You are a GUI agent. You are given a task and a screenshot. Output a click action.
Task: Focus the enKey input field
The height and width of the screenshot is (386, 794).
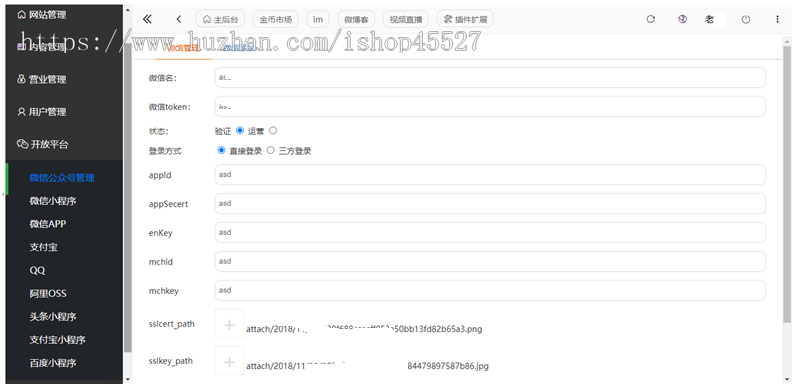[x=490, y=232]
